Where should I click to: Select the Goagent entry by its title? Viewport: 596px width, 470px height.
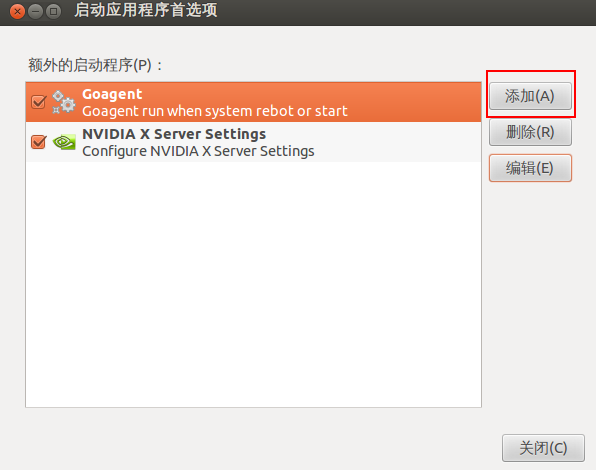(112, 94)
